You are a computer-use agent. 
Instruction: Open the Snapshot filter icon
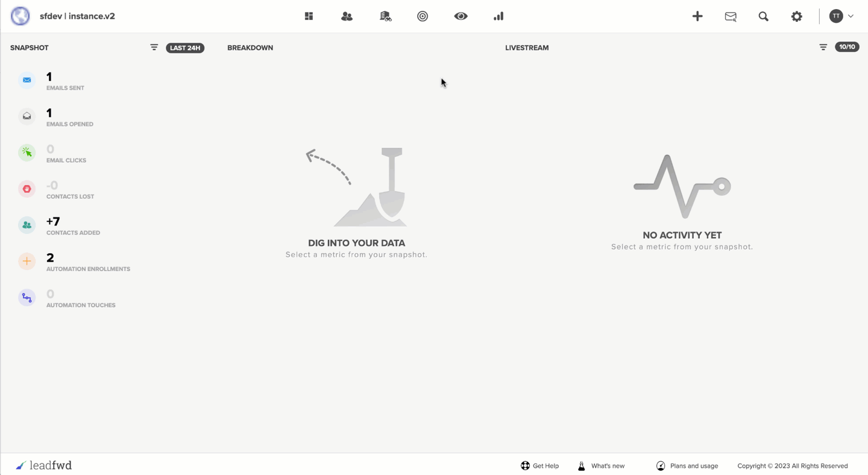coord(154,47)
